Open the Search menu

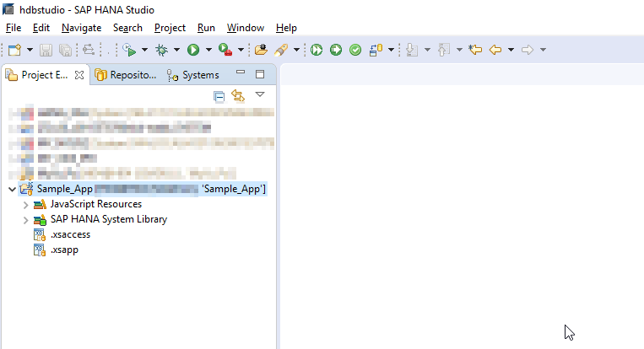[127, 28]
